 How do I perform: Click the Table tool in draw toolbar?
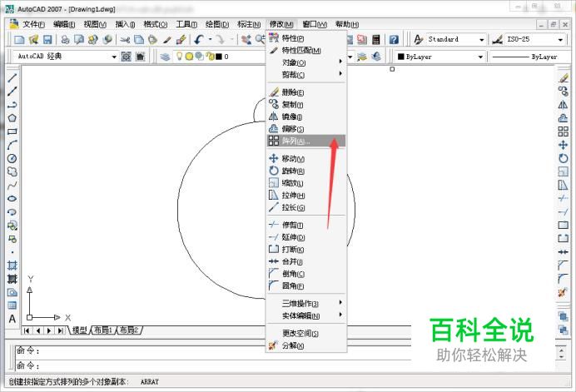pyautogui.click(x=12, y=305)
